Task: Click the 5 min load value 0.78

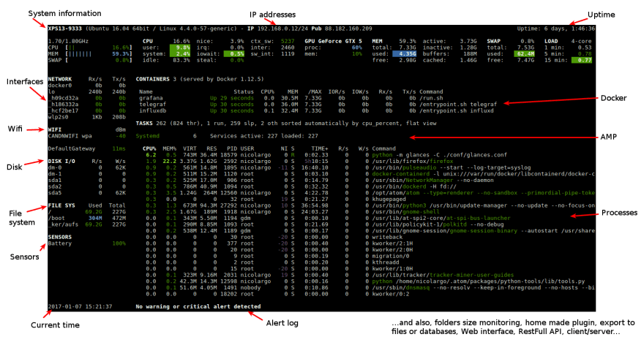Action: (585, 54)
